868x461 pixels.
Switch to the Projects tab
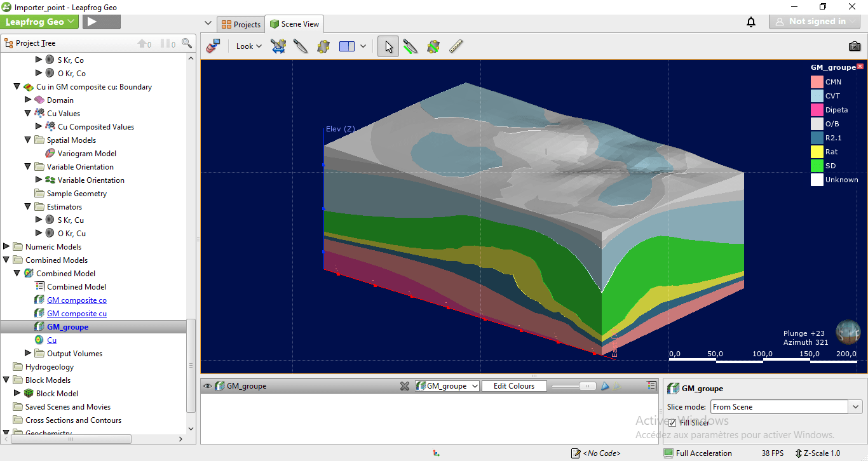tap(240, 23)
